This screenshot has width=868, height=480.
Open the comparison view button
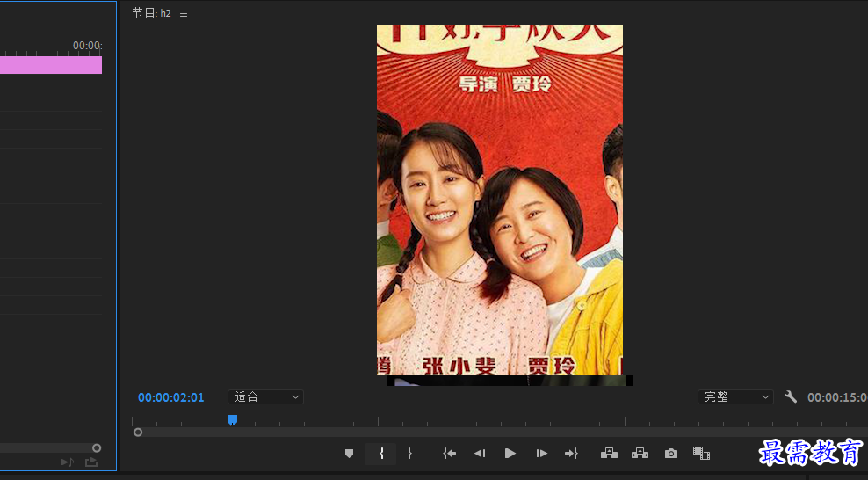pos(701,454)
